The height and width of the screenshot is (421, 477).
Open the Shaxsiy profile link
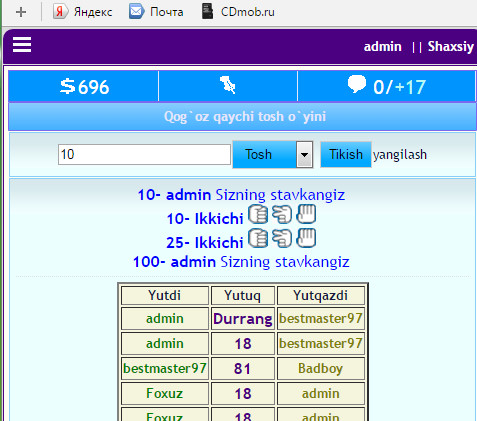pos(451,46)
